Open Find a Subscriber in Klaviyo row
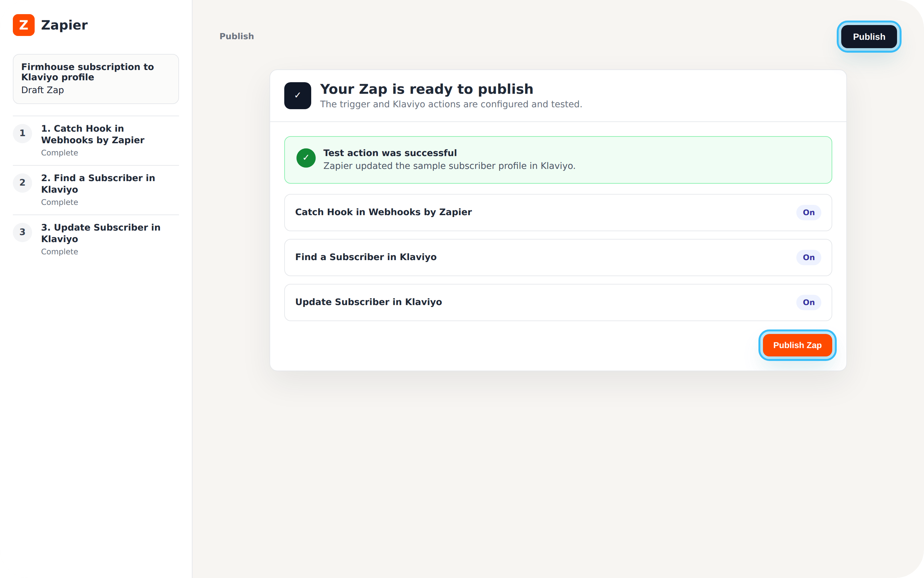The height and width of the screenshot is (578, 924). (x=558, y=258)
